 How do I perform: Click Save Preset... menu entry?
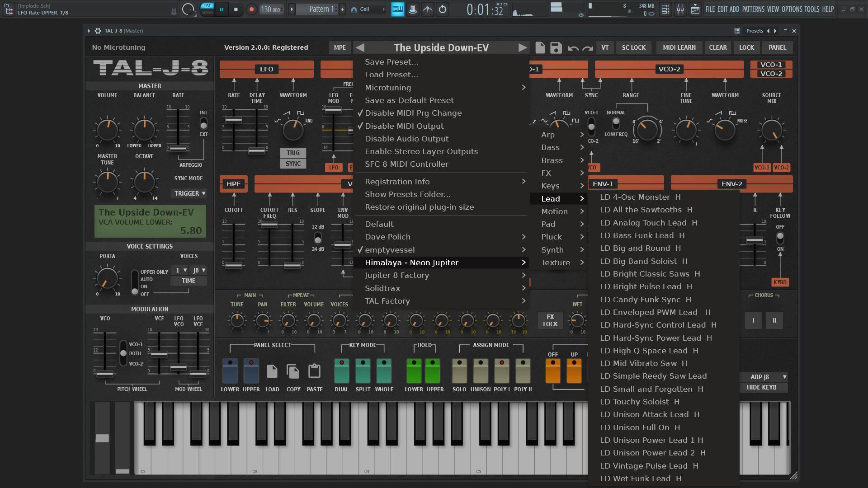(441, 62)
